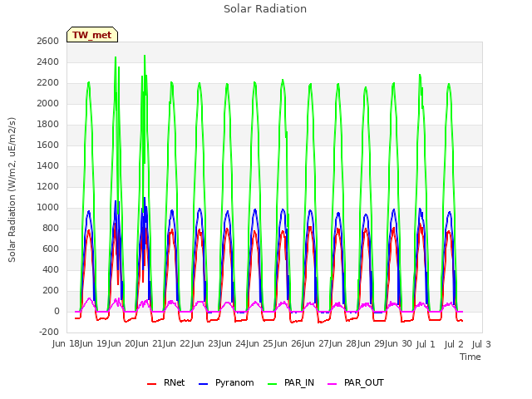Click the Jul 2 x-axis tick label
This screenshot has height=399, width=532.
click(x=454, y=344)
